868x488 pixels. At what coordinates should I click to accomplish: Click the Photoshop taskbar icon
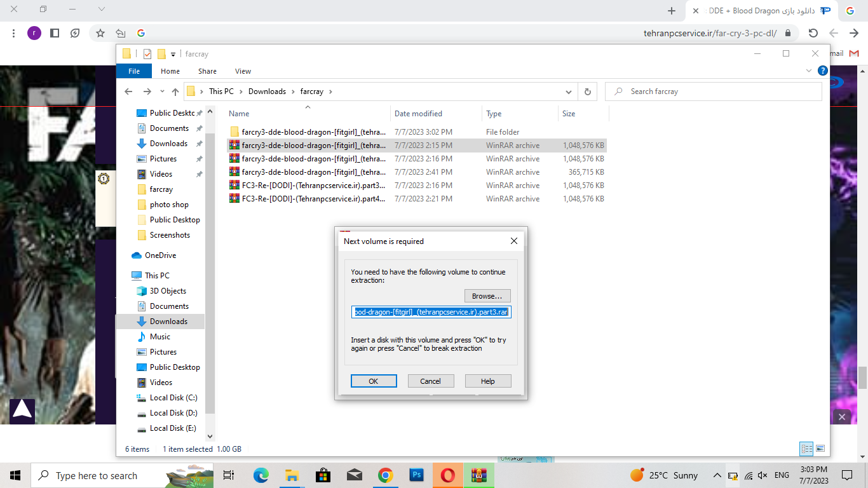417,475
